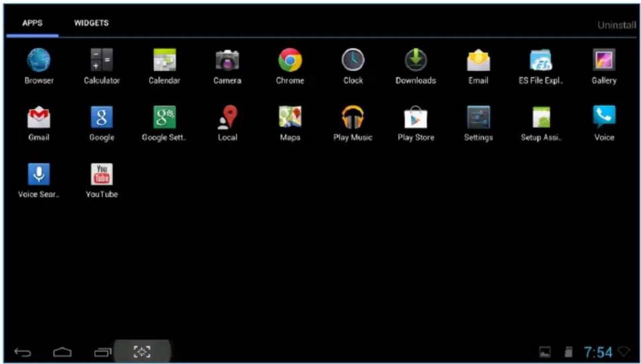Viewport: 641px width, 364px height.
Task: Launch the Calculator app
Action: point(102,67)
